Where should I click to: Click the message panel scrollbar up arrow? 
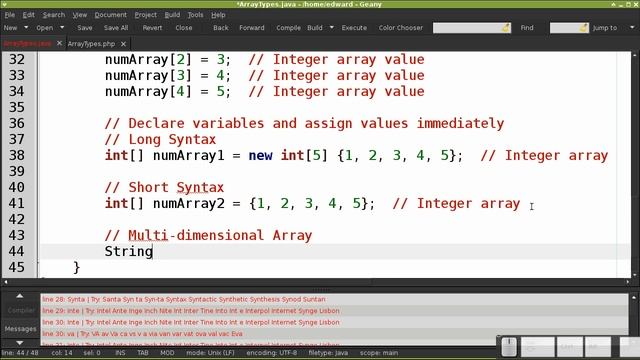[x=634, y=298]
